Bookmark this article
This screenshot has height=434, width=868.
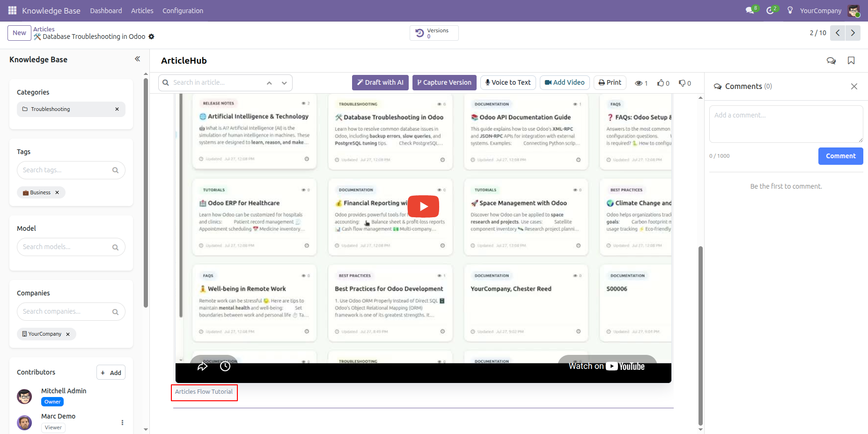(x=851, y=60)
